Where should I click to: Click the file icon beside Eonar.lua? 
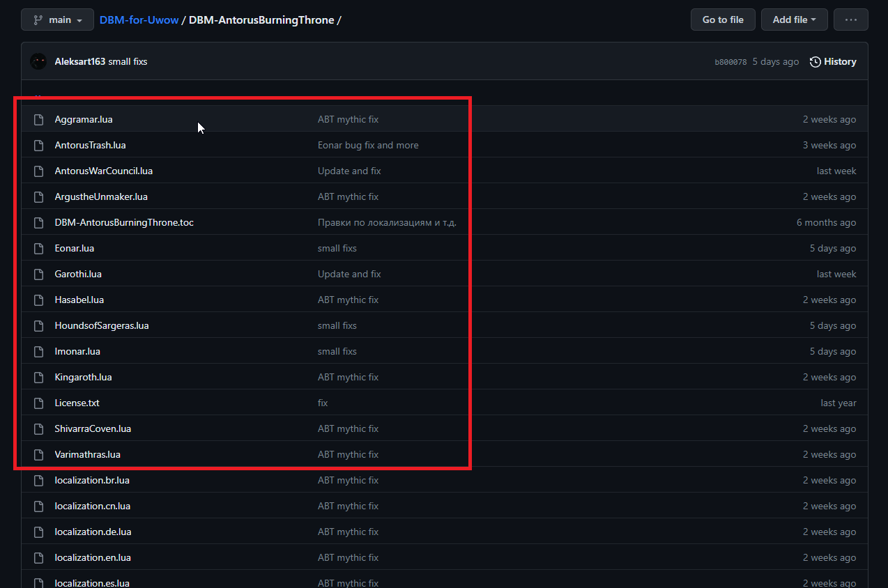tap(39, 249)
